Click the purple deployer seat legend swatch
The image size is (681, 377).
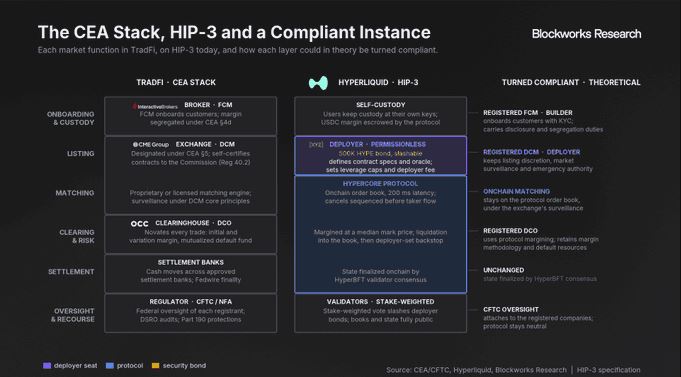pos(47,366)
